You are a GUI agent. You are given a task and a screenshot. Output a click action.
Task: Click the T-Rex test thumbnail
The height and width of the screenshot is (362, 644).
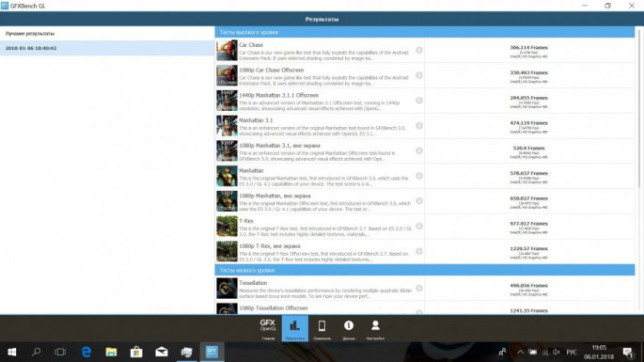(227, 226)
